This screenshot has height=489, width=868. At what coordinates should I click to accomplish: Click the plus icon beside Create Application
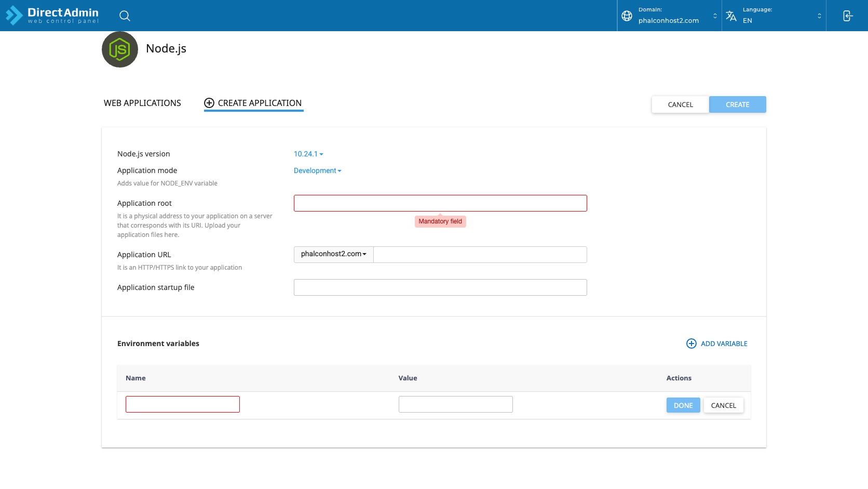pyautogui.click(x=209, y=103)
